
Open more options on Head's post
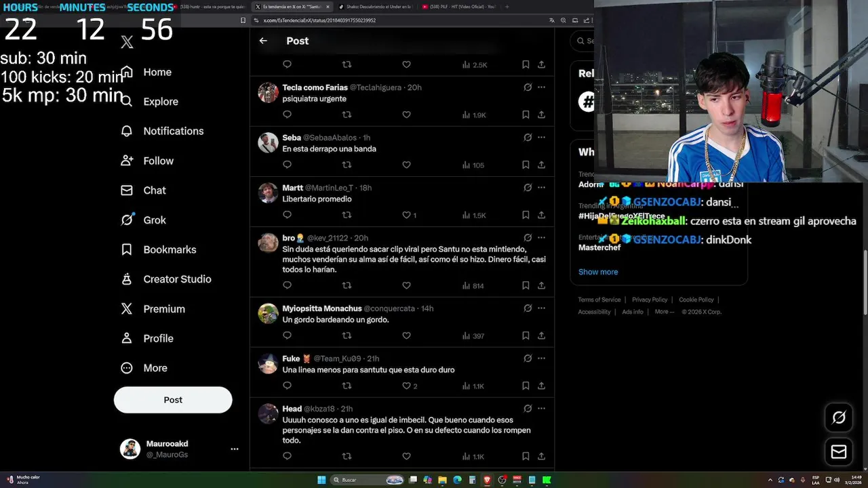[x=541, y=409]
